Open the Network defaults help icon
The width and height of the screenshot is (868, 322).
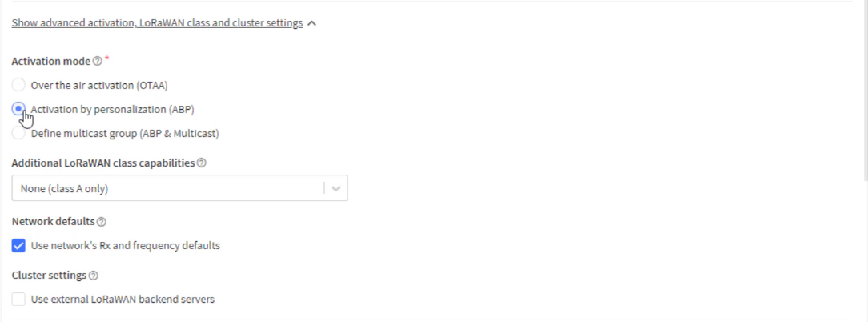pyautogui.click(x=102, y=222)
